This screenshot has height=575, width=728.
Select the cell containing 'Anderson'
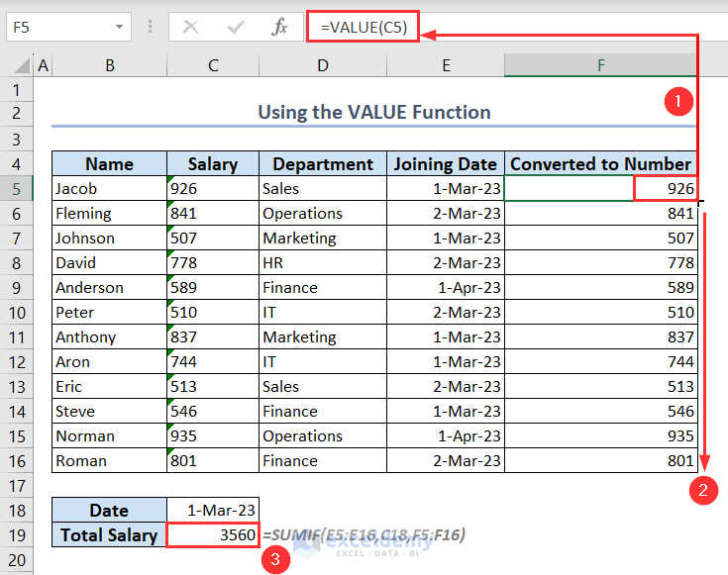[x=110, y=287]
